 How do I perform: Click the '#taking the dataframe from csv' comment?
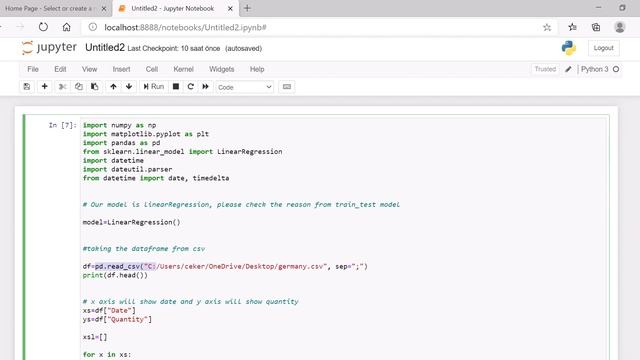(x=144, y=249)
